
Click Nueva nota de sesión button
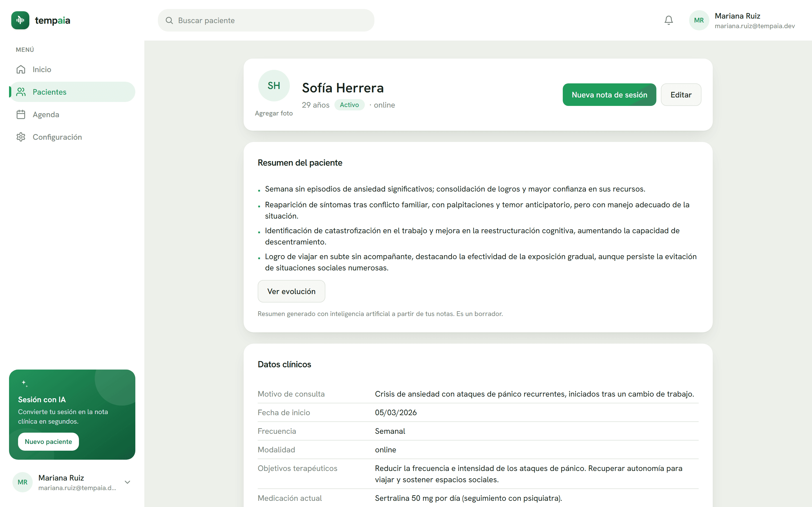[x=609, y=95]
